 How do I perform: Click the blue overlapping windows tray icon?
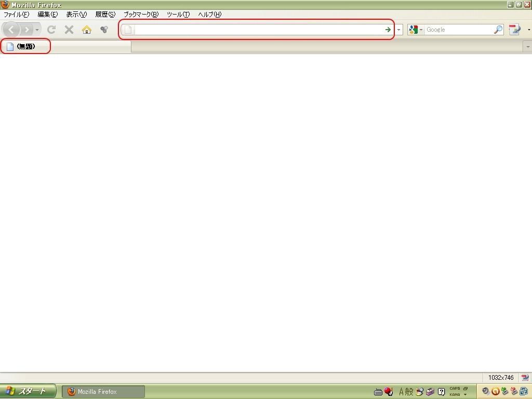tap(524, 392)
